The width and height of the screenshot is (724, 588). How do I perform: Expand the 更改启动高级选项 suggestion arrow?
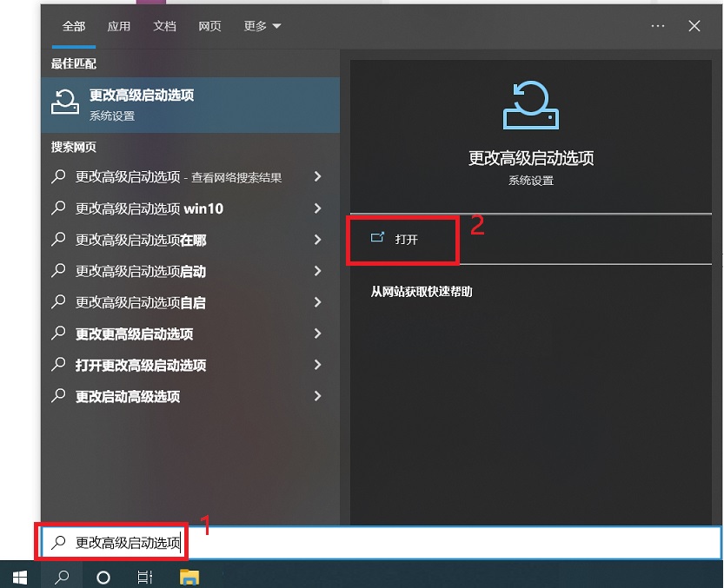pyautogui.click(x=317, y=396)
